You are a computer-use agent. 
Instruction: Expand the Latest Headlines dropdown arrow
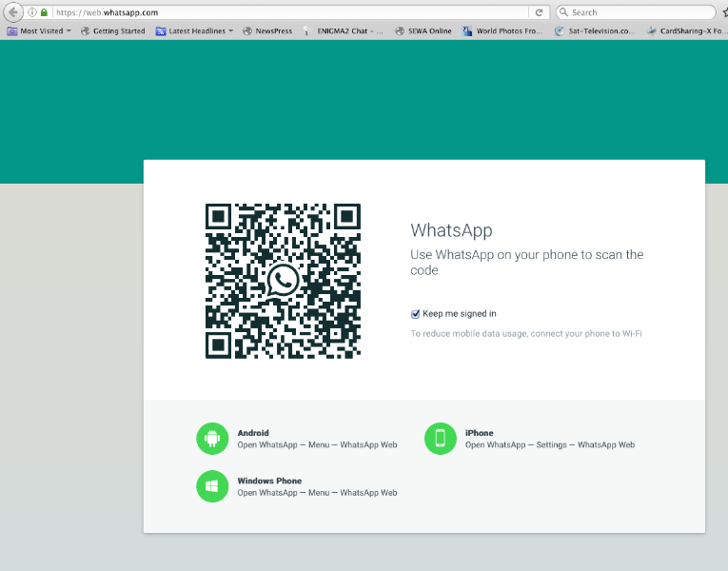coord(230,30)
